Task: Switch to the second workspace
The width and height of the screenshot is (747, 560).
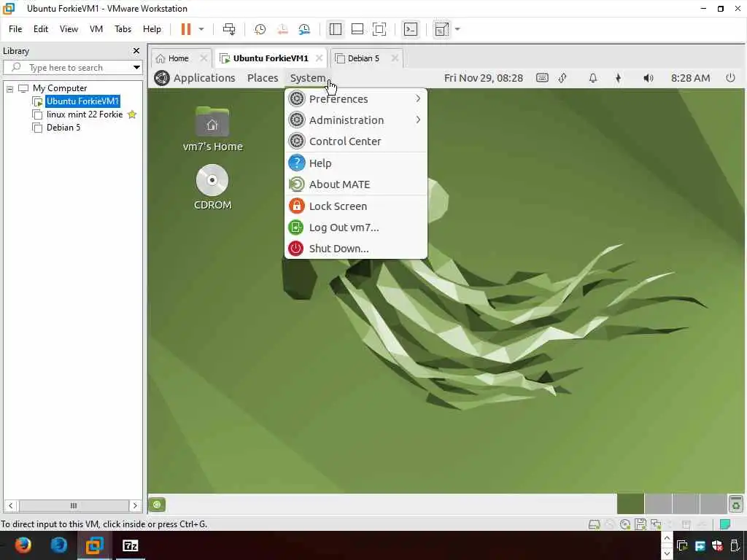Action: click(x=658, y=505)
